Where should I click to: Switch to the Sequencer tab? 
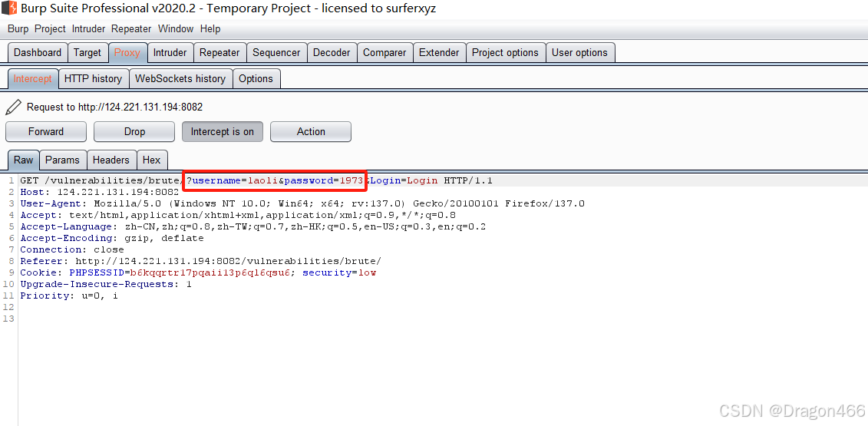pyautogui.click(x=276, y=53)
